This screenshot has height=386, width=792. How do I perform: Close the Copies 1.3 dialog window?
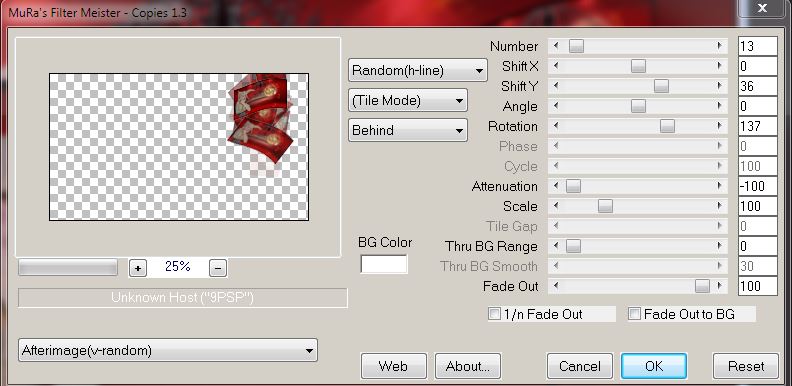pyautogui.click(x=762, y=8)
